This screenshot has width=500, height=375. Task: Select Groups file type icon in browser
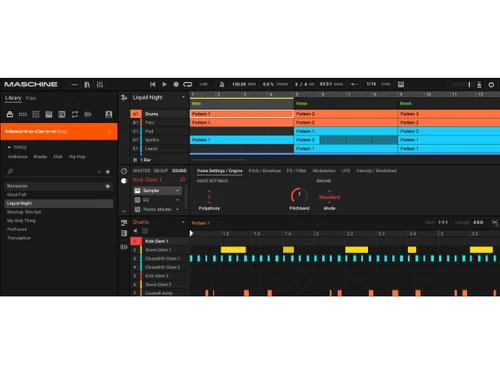pos(23,114)
